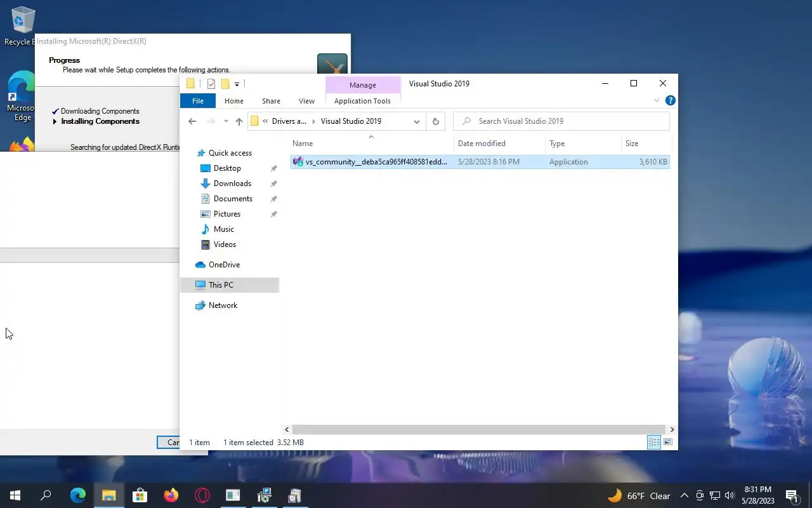Maximize the Visual Studio 2019 window

[x=633, y=83]
